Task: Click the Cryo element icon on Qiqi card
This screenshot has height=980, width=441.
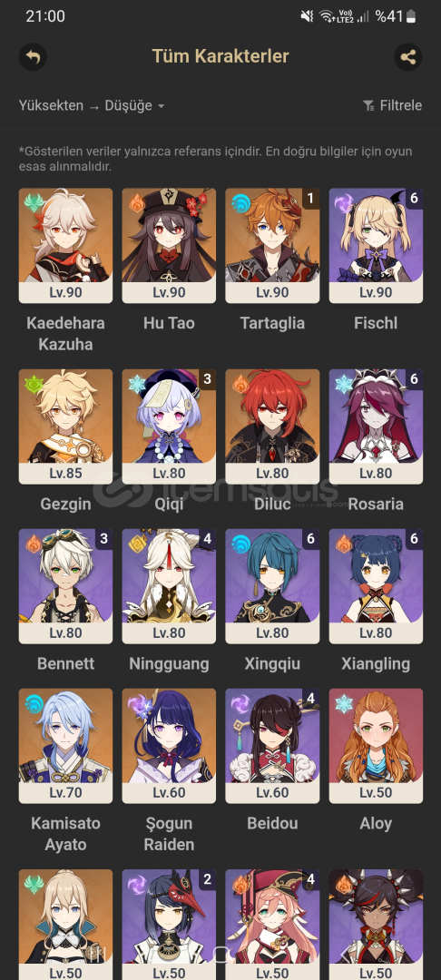Action: coord(137,384)
